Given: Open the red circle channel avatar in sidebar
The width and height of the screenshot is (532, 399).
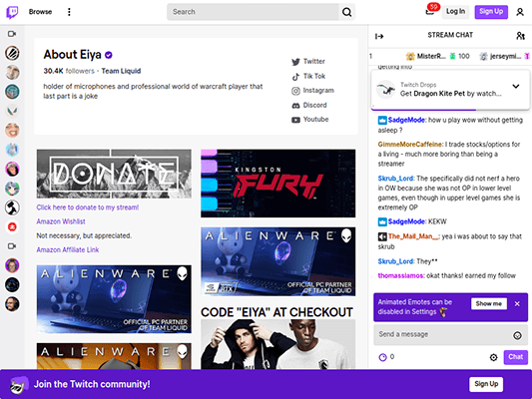Looking at the screenshot, I should click(x=12, y=226).
